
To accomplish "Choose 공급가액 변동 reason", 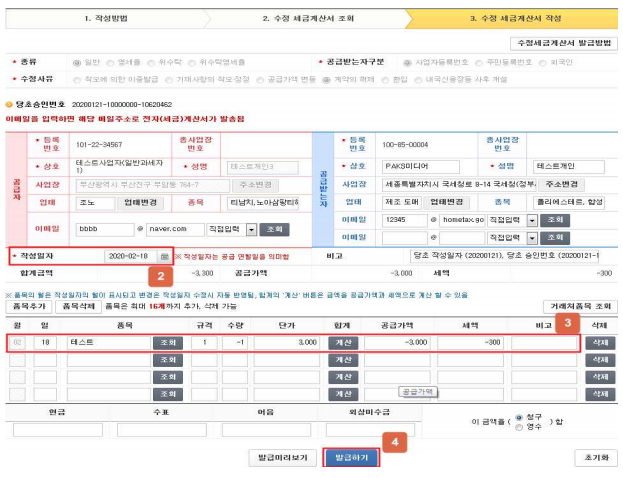I will click(x=260, y=80).
